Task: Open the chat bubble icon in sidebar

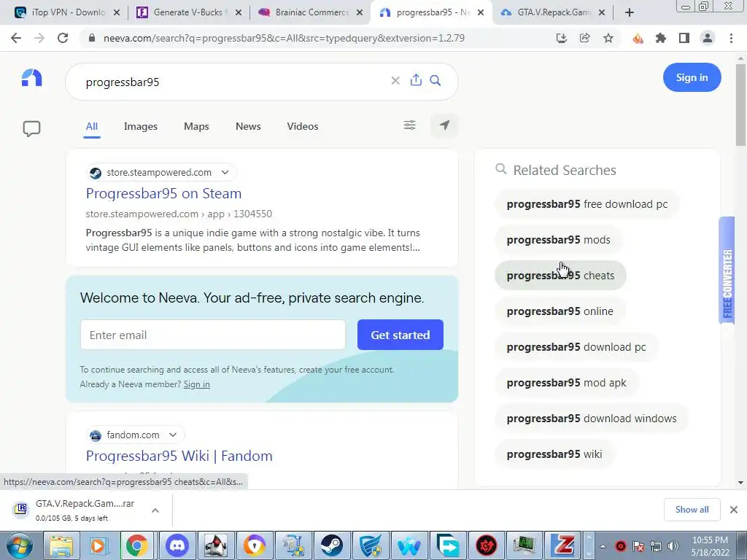Action: coord(31,128)
